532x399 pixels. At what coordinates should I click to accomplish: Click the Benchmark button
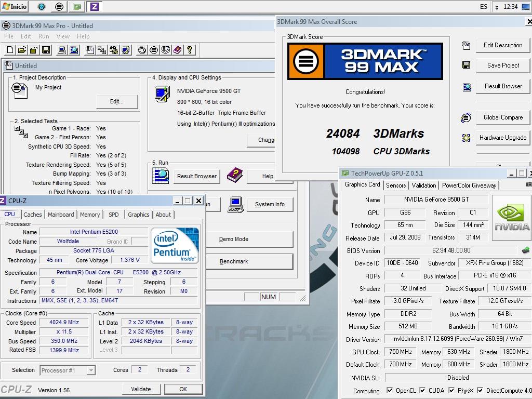[249, 262]
